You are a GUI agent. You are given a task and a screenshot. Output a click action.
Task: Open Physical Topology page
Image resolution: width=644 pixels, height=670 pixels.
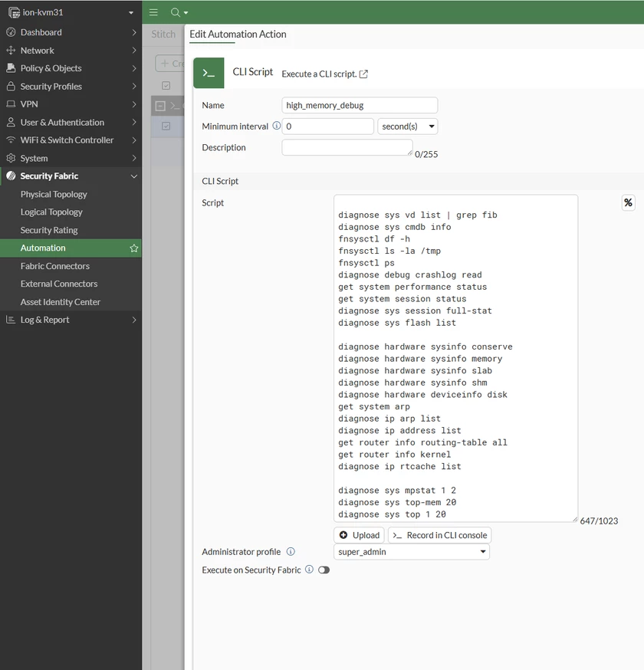point(54,194)
